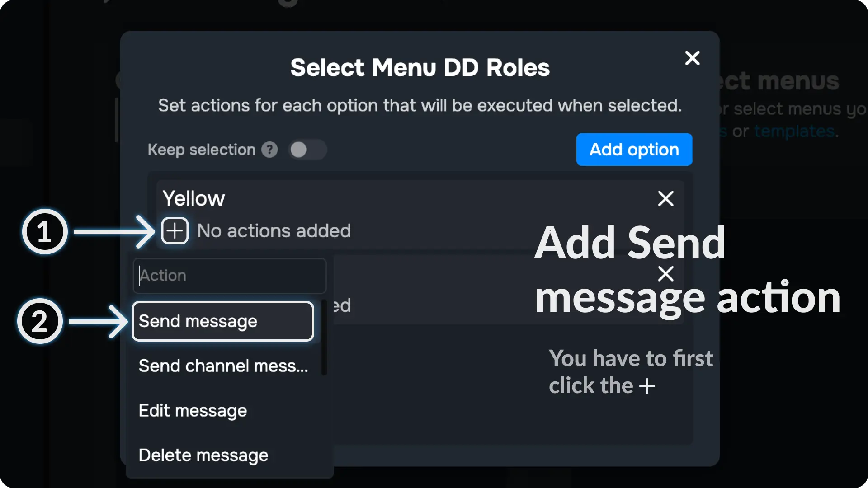The image size is (868, 488).
Task: Remove the second option with its X icon
Action: (x=665, y=274)
